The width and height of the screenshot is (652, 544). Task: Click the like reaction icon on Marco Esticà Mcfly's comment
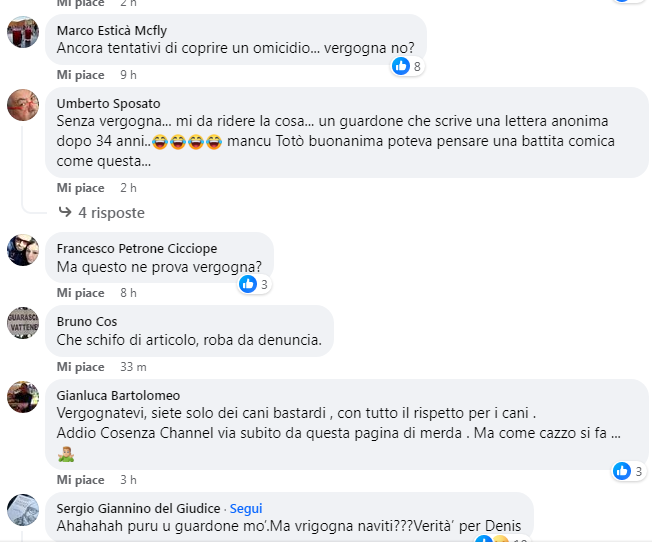pos(401,66)
